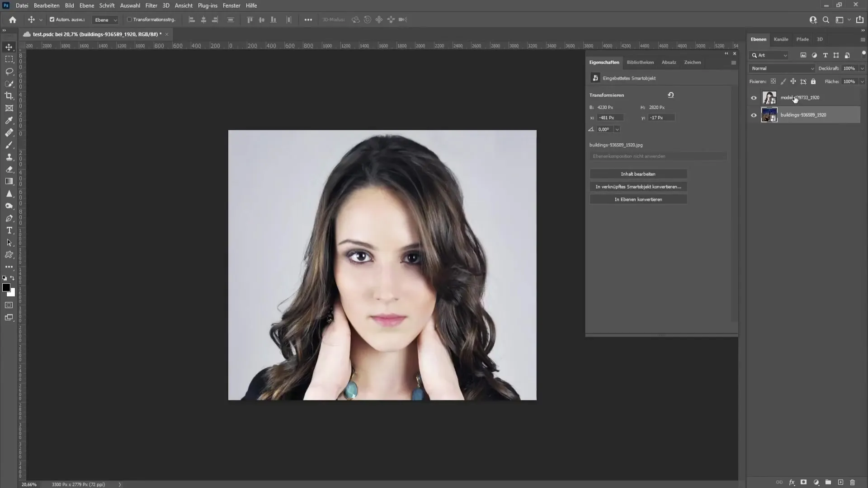Image resolution: width=868 pixels, height=488 pixels.
Task: Open the Fenster menu
Action: [231, 5]
